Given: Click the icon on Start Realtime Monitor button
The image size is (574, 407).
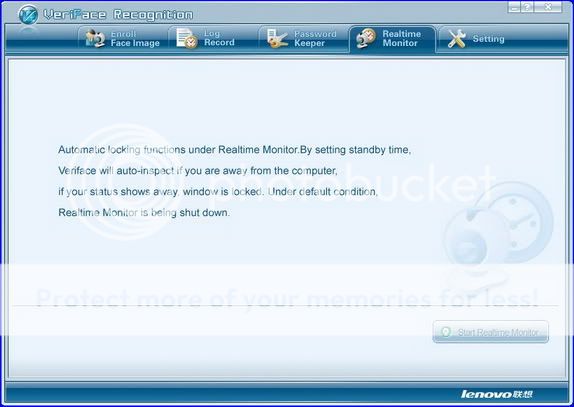Looking at the screenshot, I should pyautogui.click(x=446, y=332).
